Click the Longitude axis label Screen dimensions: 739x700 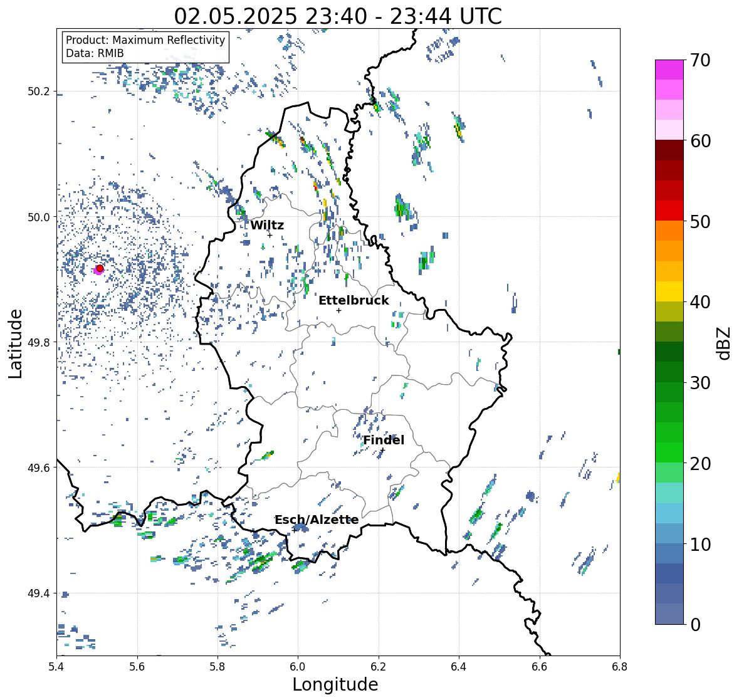click(335, 684)
